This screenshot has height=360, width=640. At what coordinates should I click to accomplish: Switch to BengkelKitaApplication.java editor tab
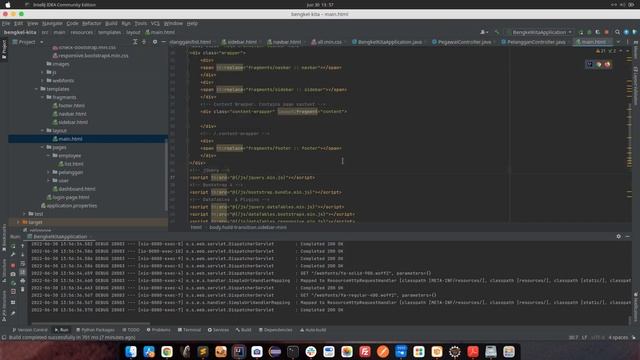(x=387, y=42)
